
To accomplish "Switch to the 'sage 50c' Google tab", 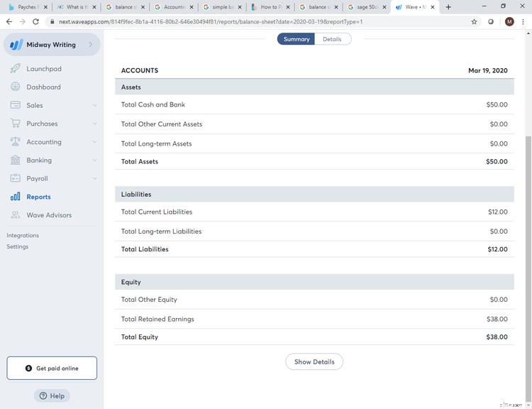I will tap(367, 7).
